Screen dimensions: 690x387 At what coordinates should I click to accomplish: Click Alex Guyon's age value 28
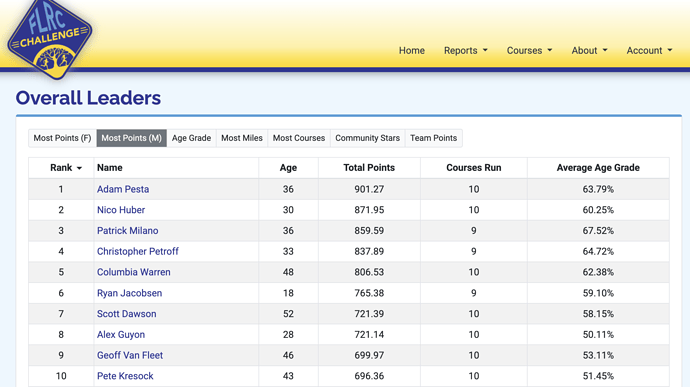pyautogui.click(x=288, y=335)
